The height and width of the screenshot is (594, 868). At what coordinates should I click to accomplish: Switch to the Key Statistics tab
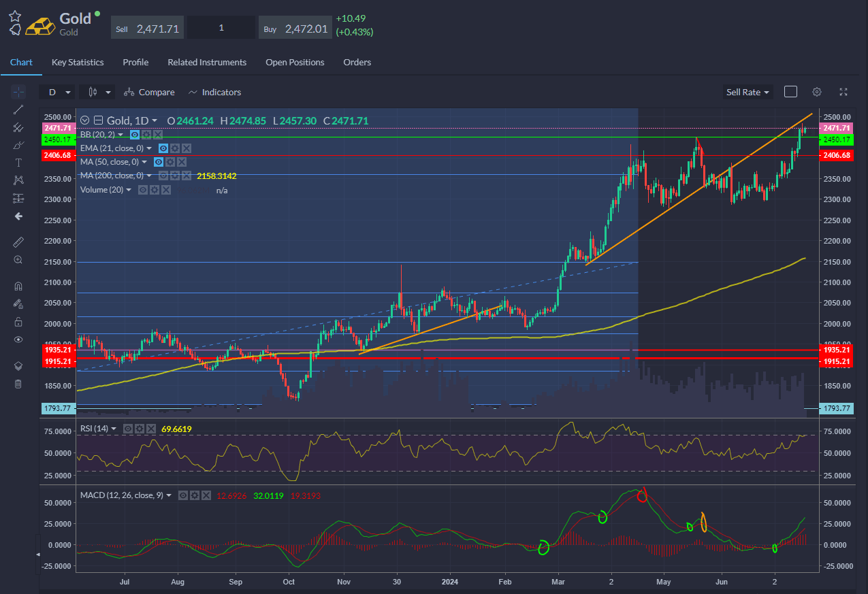click(78, 62)
